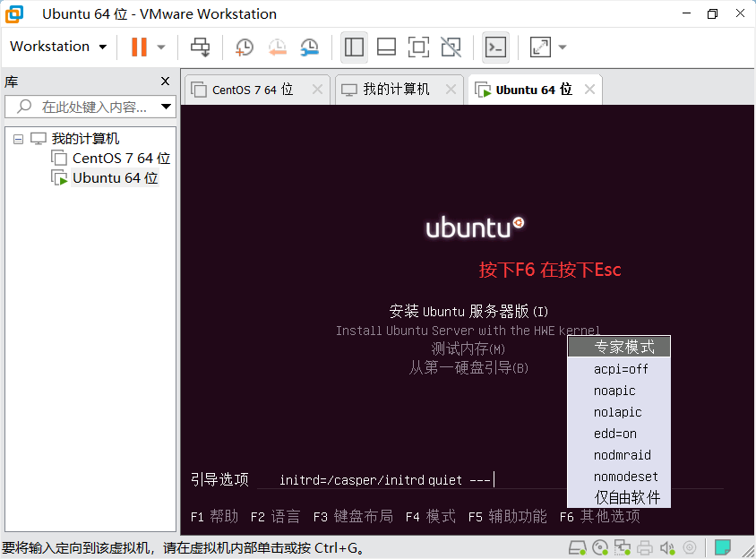Close the library panel
756x559 pixels.
[x=166, y=81]
